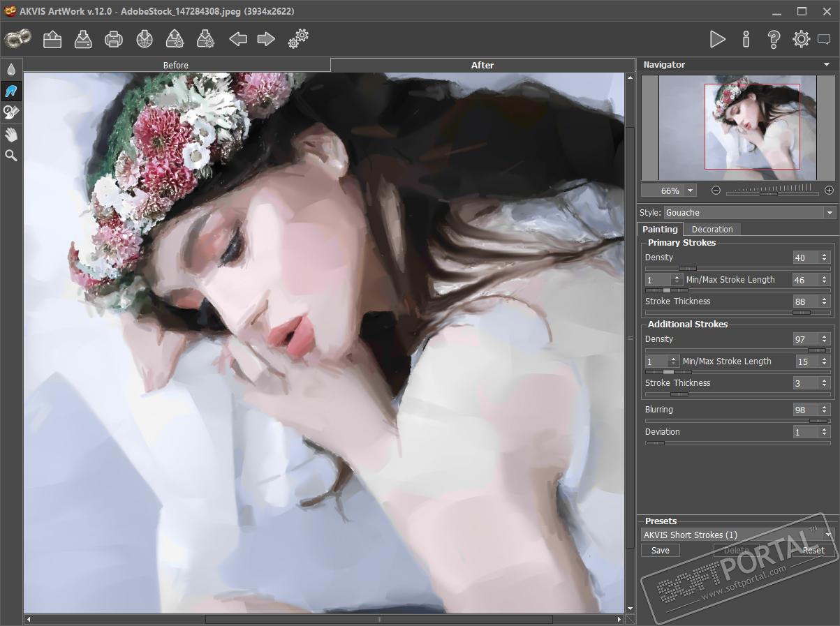Image resolution: width=840 pixels, height=626 pixels.
Task: Switch to the Decoration tab
Action: pyautogui.click(x=712, y=229)
